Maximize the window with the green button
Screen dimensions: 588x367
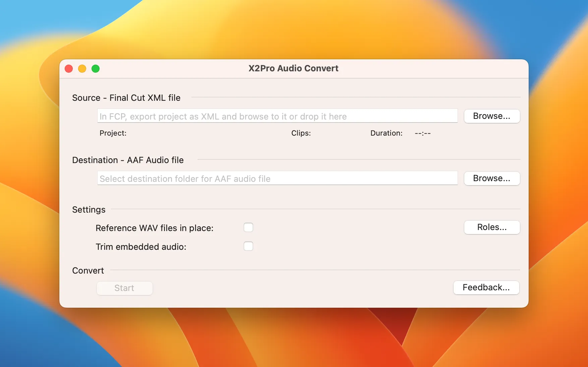(96, 69)
